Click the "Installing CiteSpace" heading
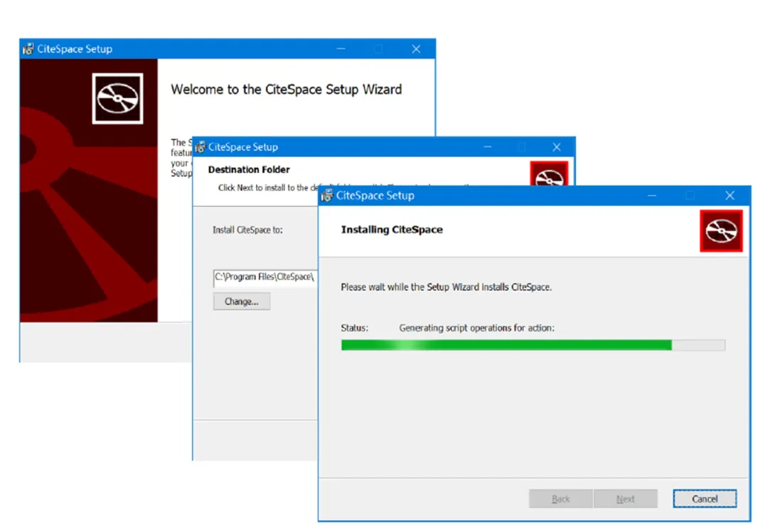 [x=392, y=230]
